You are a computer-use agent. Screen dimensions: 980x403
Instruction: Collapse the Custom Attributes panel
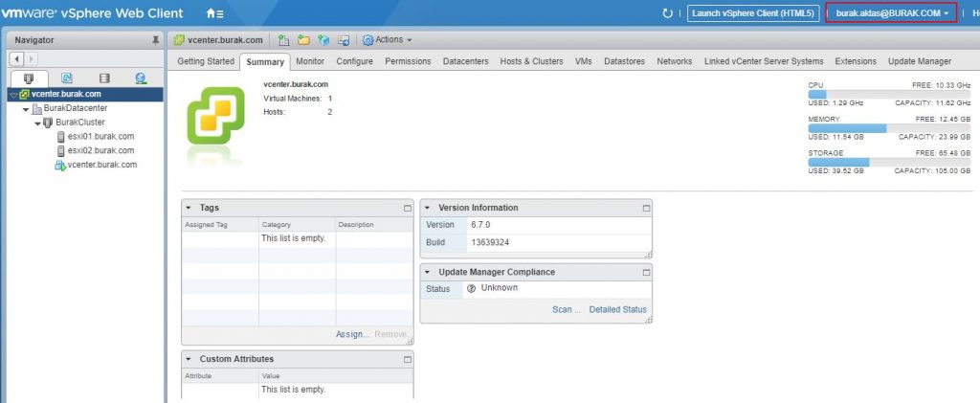click(x=189, y=359)
